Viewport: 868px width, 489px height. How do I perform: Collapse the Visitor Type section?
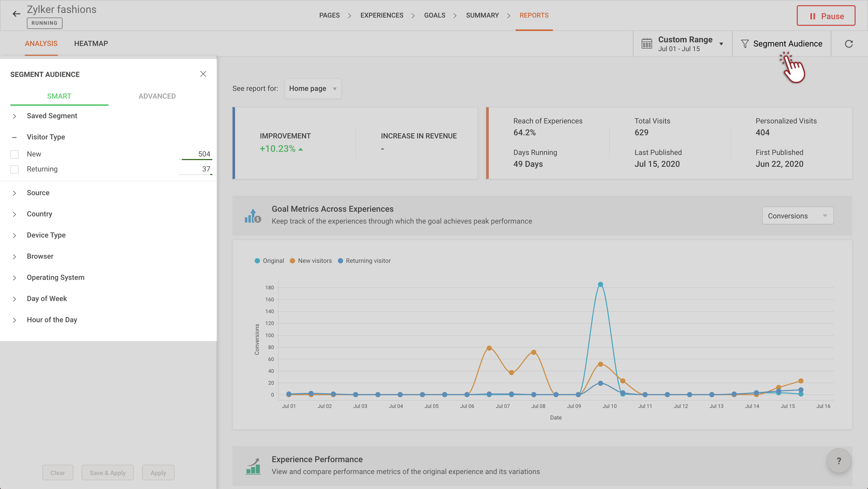click(x=14, y=137)
